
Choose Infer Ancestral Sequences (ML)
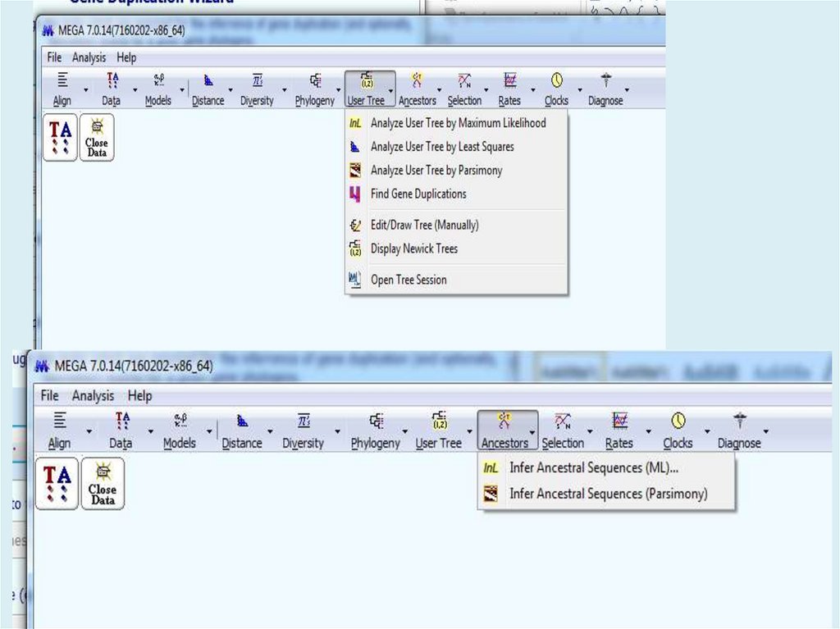coord(606,467)
